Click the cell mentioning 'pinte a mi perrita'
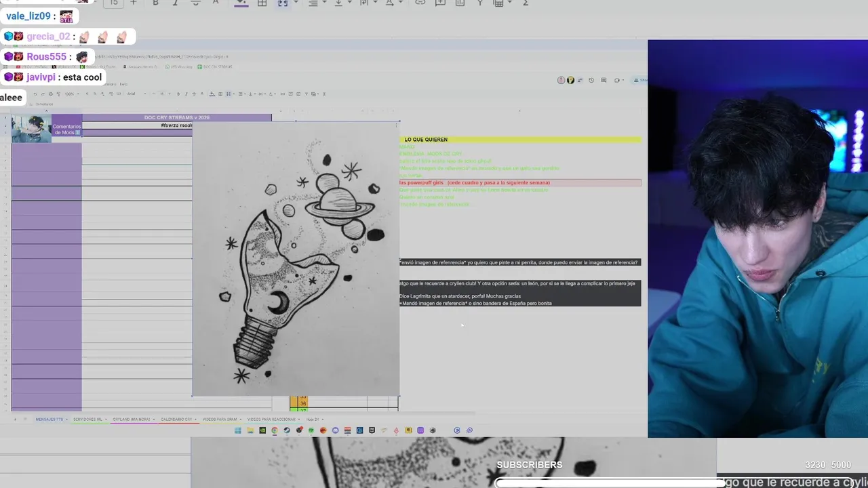The image size is (868, 488). point(519,262)
